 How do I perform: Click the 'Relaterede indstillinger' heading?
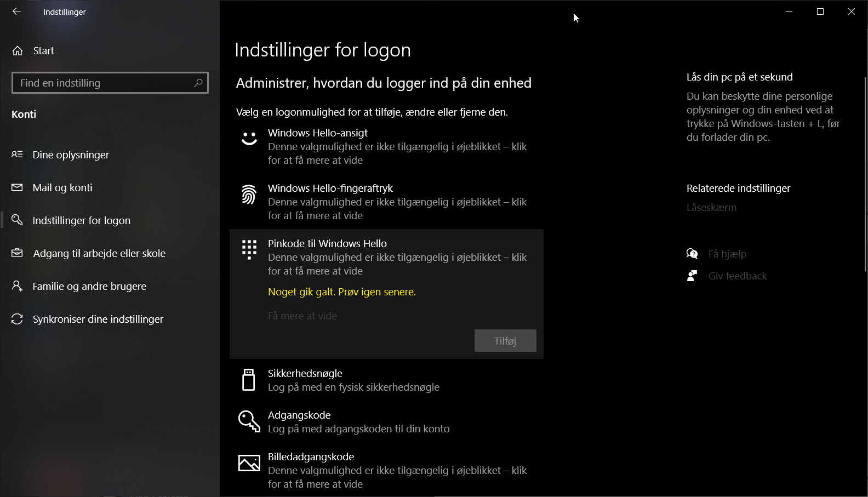[x=739, y=188]
